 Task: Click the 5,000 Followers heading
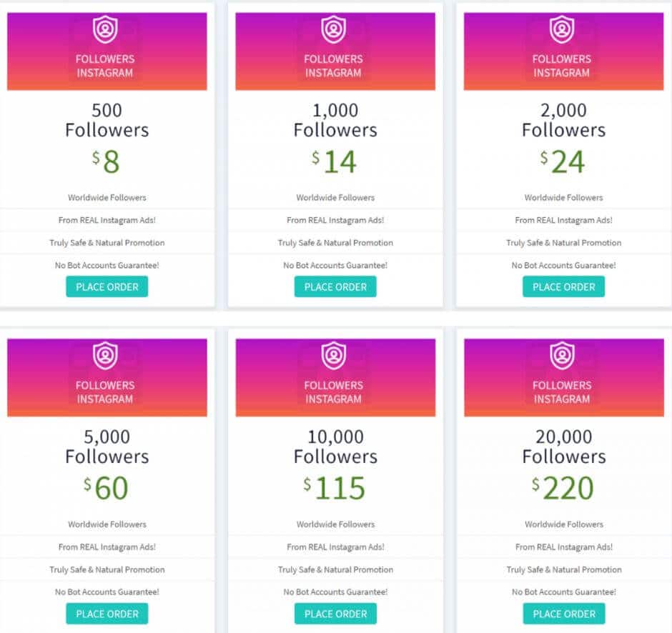tap(107, 447)
